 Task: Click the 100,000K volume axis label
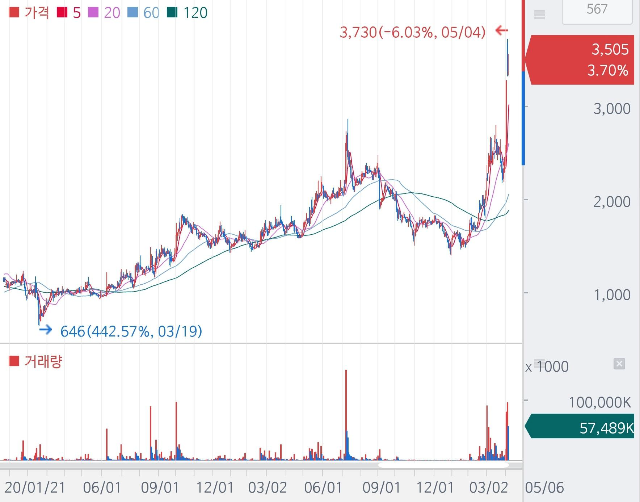[600, 402]
